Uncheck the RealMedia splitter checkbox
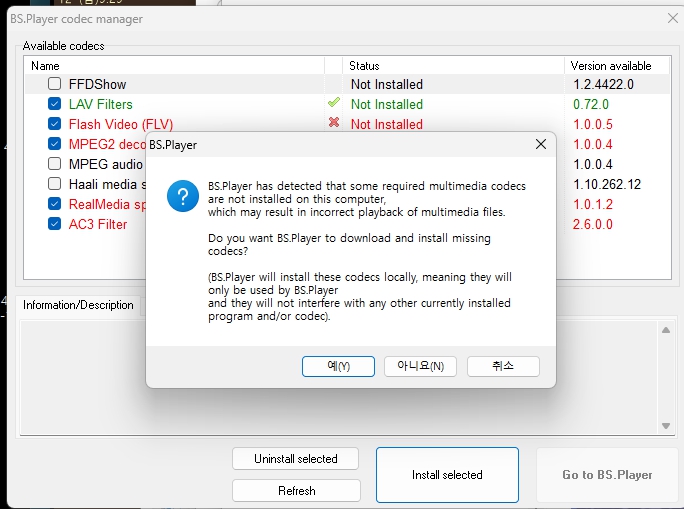 (55, 203)
